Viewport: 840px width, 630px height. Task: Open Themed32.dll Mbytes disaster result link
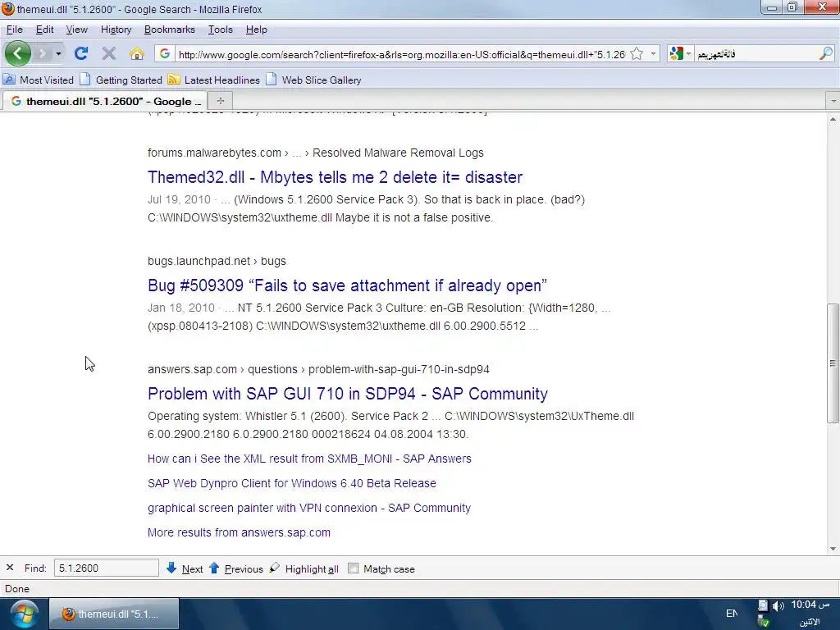click(x=335, y=177)
